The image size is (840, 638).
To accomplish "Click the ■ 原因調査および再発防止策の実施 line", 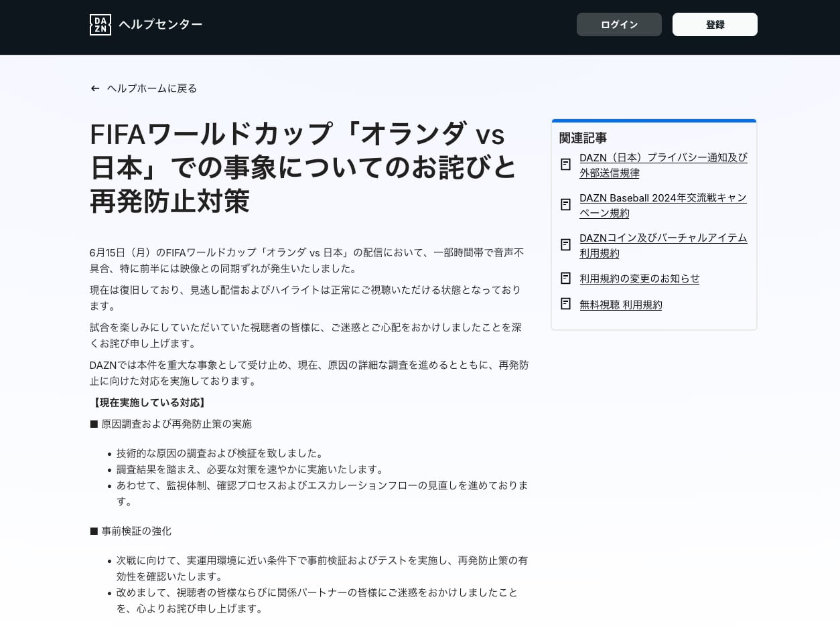I will coord(171,424).
